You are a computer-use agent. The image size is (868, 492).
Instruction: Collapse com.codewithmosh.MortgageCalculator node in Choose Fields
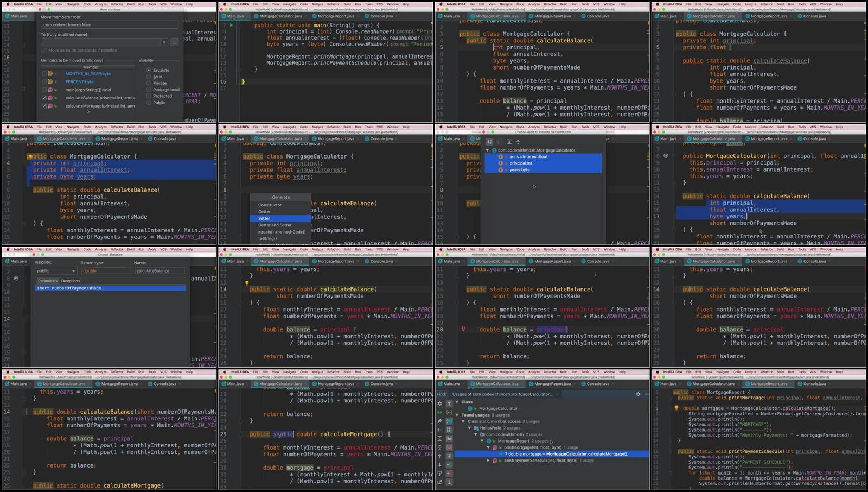[x=487, y=150]
